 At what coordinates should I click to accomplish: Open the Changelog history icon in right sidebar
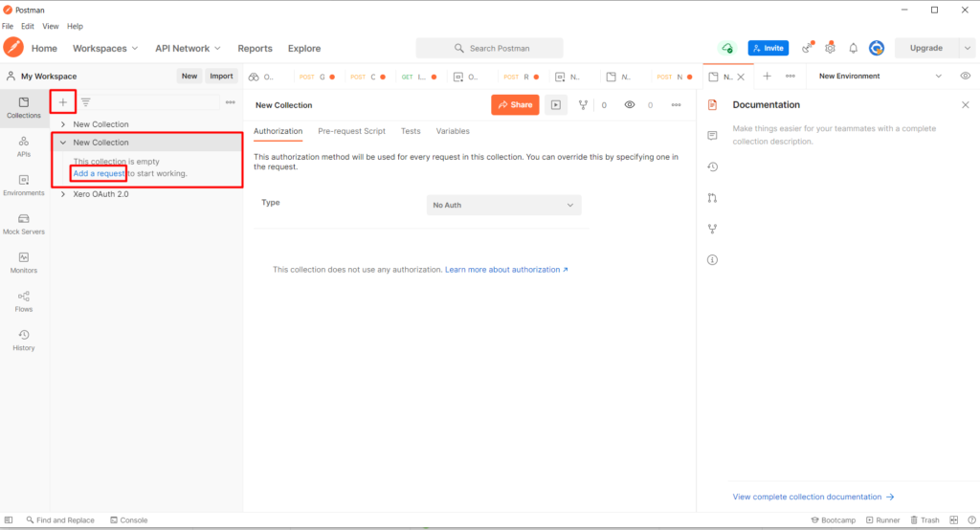click(712, 166)
